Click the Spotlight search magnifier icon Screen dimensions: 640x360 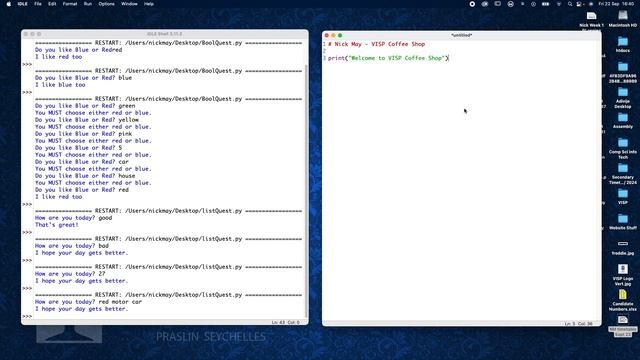[570, 4]
